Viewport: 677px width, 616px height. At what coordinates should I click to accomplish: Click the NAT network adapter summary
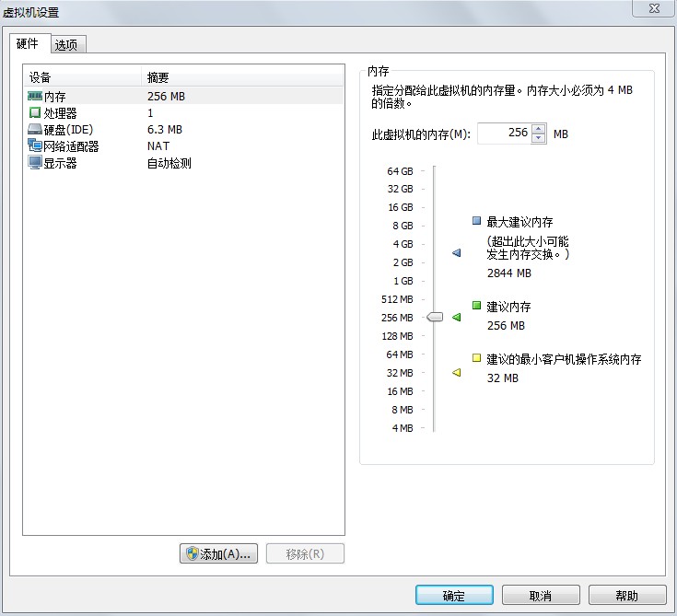(x=158, y=146)
